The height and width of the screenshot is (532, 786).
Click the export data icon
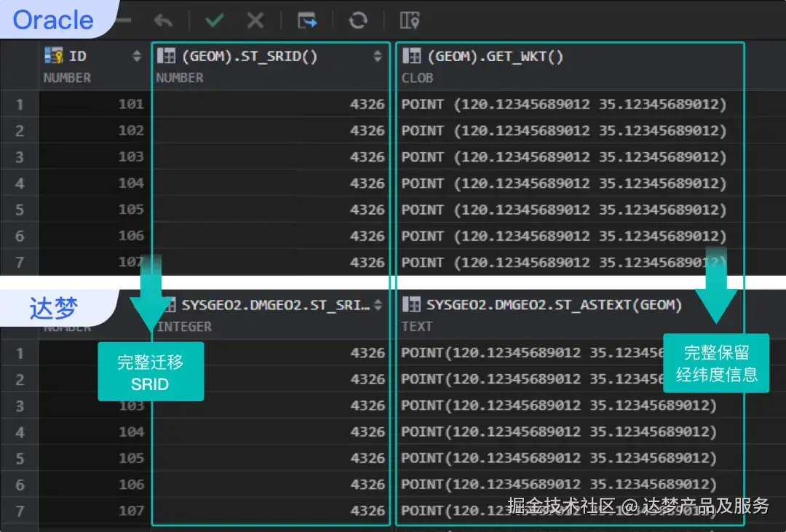307,20
